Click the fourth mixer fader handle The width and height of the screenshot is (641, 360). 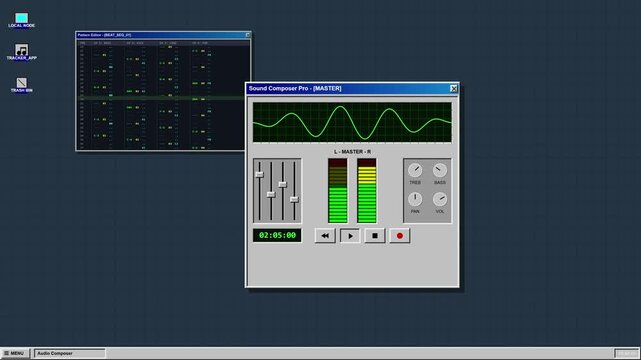tap(294, 199)
